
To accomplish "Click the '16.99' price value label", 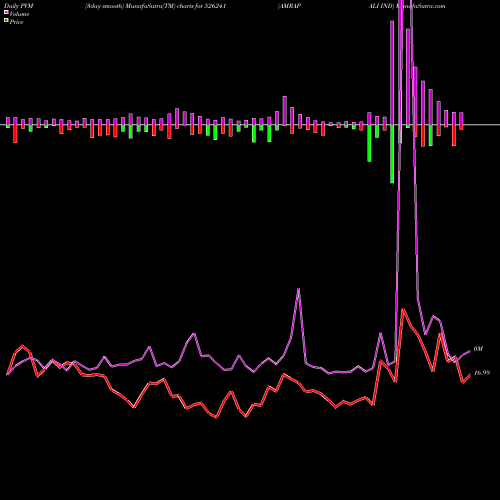I will click(482, 373).
